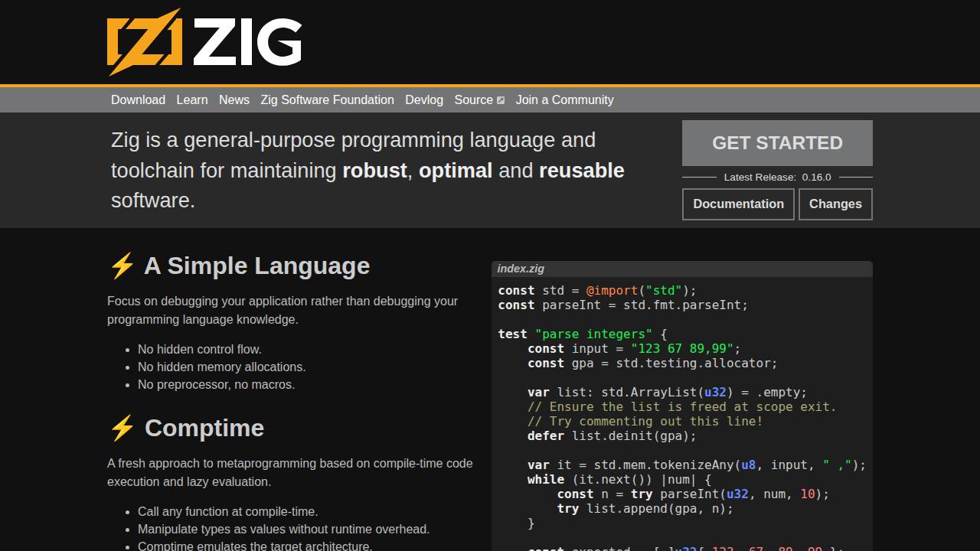Click the 'while (it.next()) |num|' line
This screenshot has height=551, width=980.
pyautogui.click(x=619, y=480)
